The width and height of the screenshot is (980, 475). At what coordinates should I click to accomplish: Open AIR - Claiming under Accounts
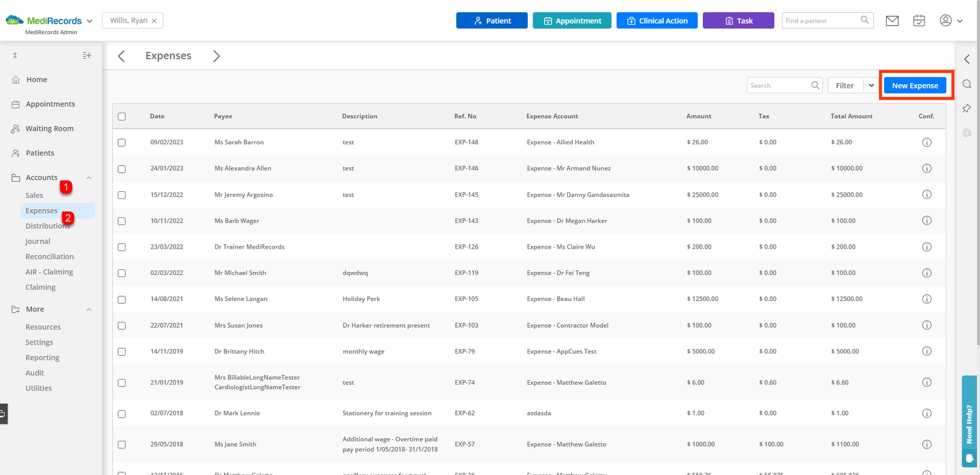tap(49, 272)
